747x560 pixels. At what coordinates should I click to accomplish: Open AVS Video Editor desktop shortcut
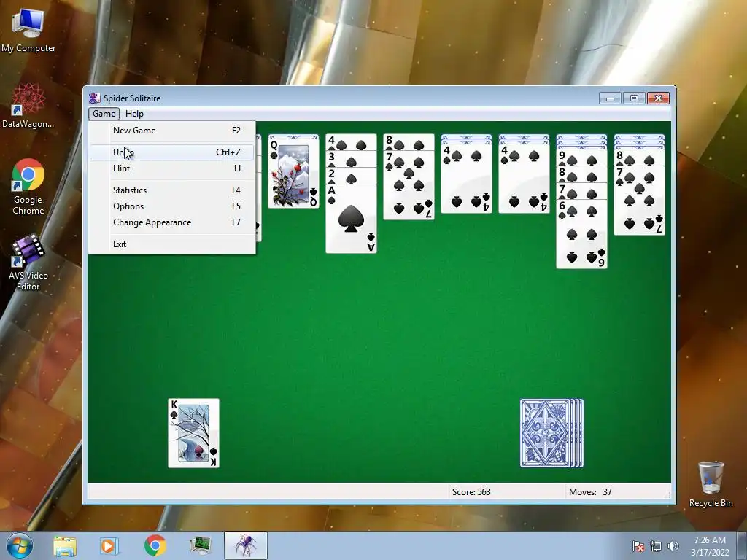[x=28, y=262]
